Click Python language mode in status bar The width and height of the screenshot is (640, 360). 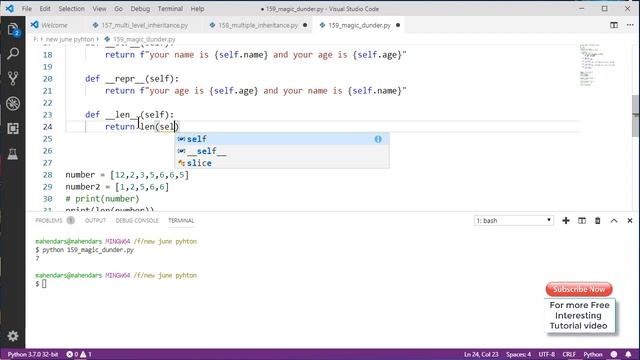point(593,354)
